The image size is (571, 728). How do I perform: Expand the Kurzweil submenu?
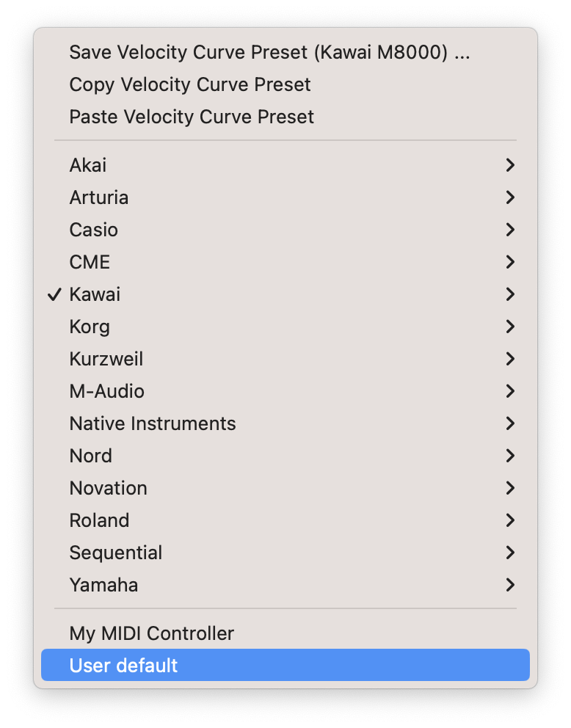click(x=510, y=358)
